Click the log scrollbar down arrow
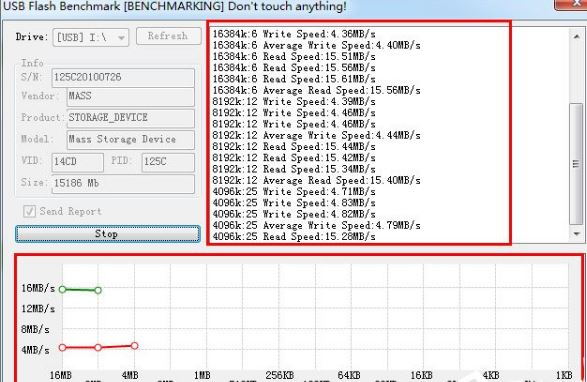587x382 pixels. (577, 234)
